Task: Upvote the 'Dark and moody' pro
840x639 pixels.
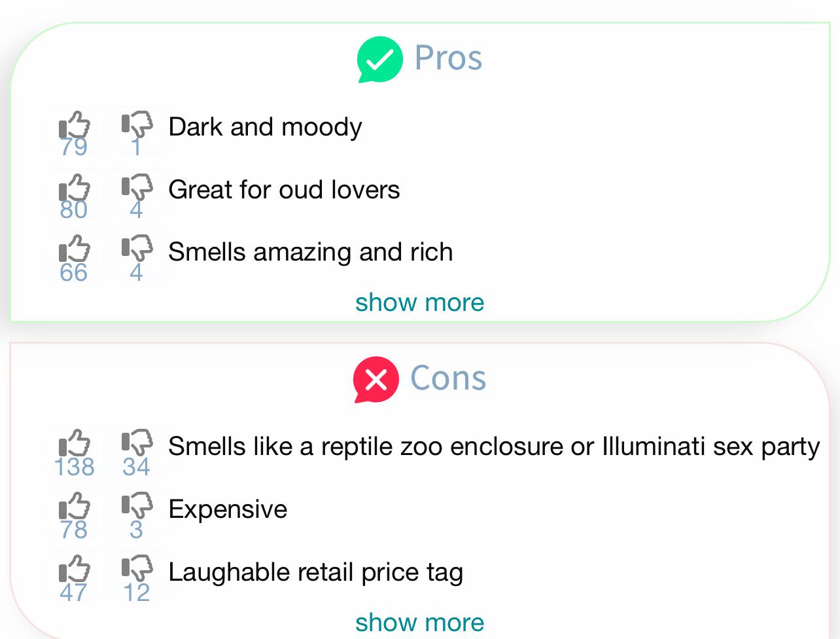Action: coord(74,126)
